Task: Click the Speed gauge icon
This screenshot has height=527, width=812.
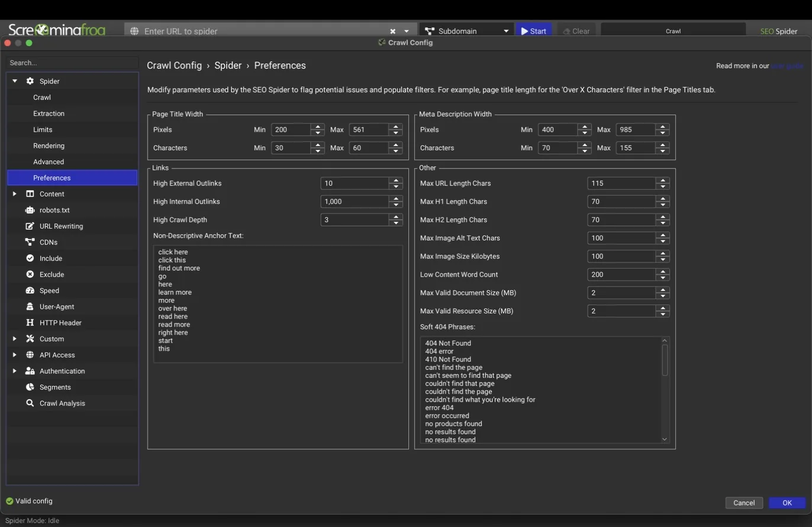Action: [x=30, y=290]
